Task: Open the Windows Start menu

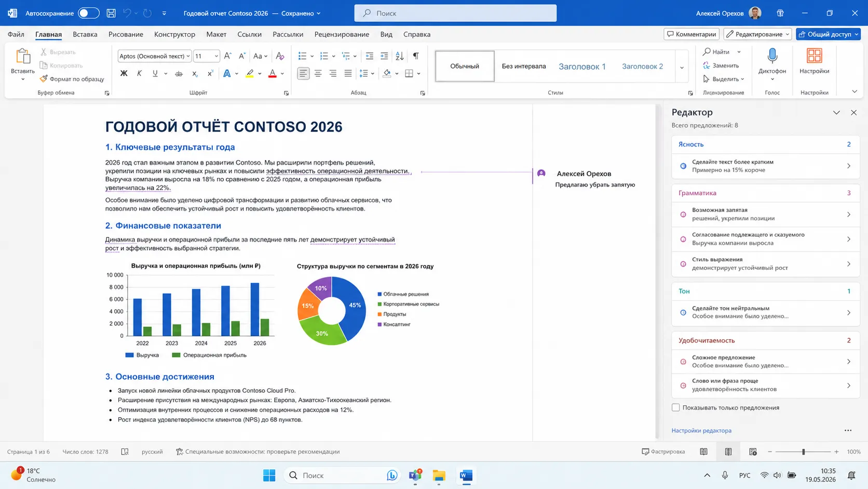Action: (269, 475)
